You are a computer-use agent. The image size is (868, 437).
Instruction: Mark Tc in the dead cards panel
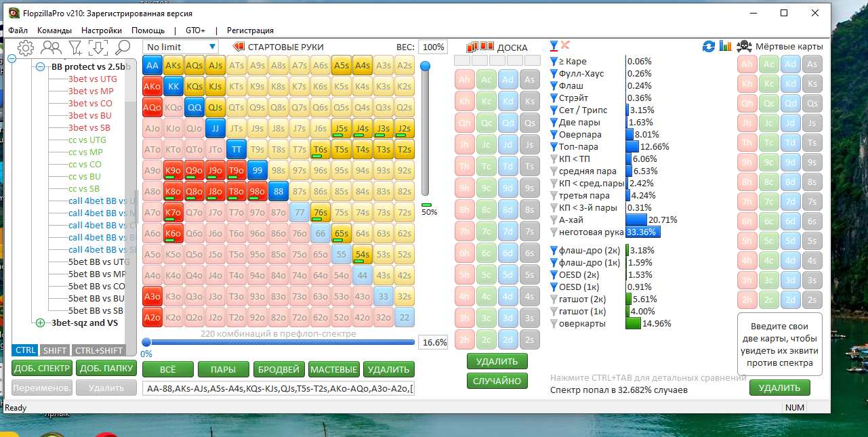point(769,143)
